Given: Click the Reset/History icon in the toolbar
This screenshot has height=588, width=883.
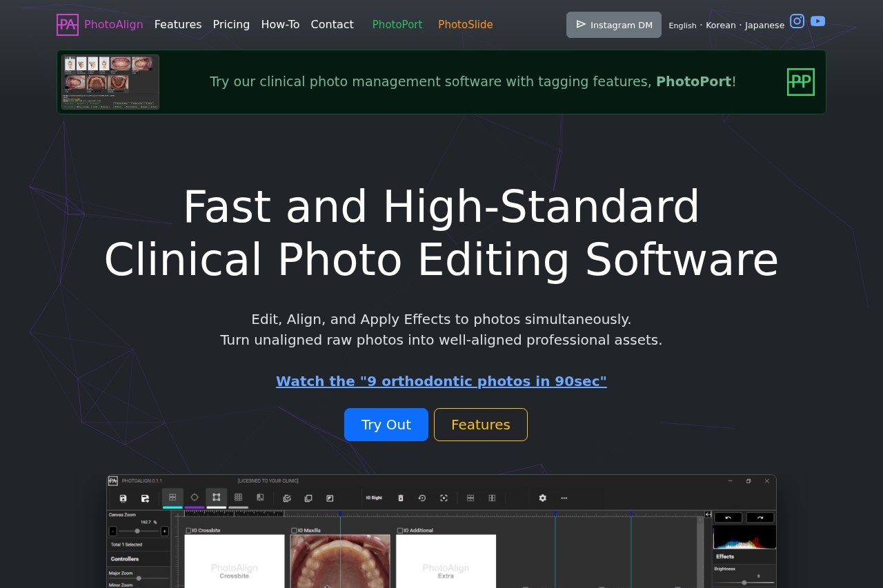Looking at the screenshot, I should click(421, 498).
